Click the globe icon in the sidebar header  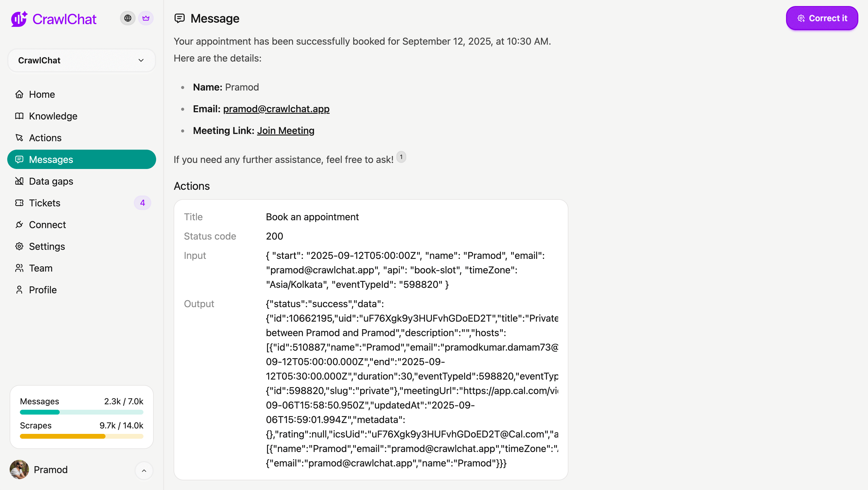point(128,18)
